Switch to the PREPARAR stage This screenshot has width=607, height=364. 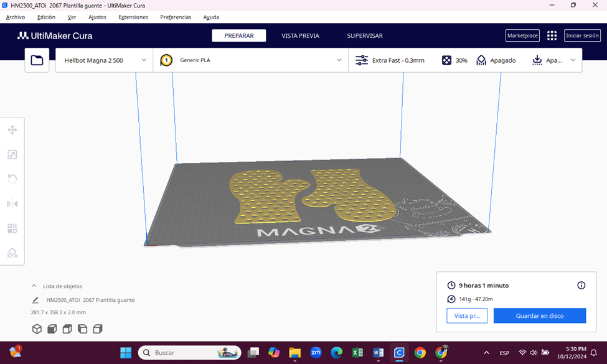[239, 35]
